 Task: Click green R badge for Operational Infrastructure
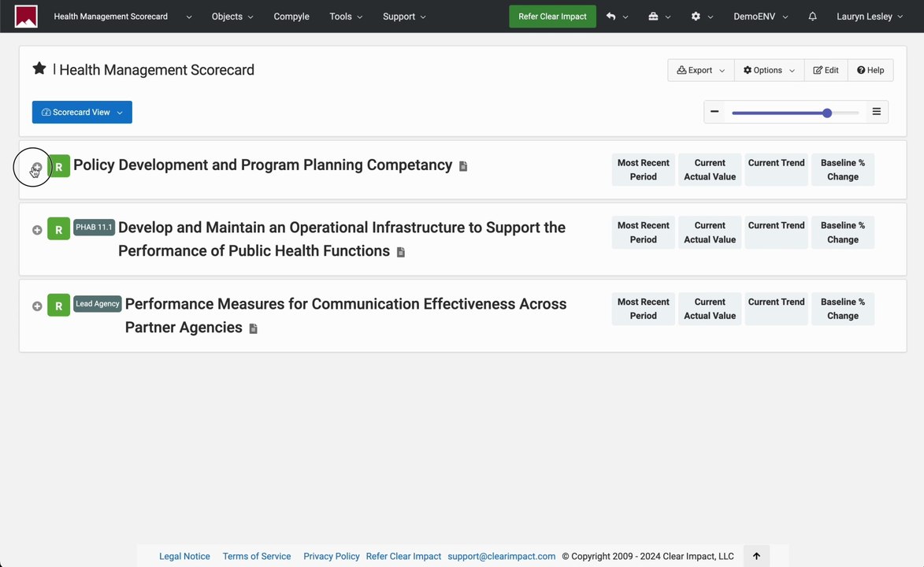[x=59, y=228]
